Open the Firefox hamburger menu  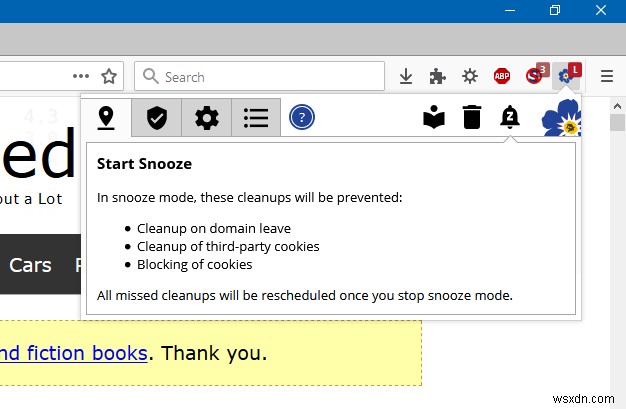click(x=607, y=76)
